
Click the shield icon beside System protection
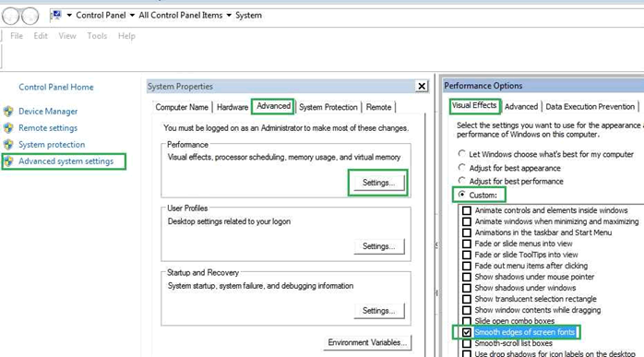pos(8,145)
